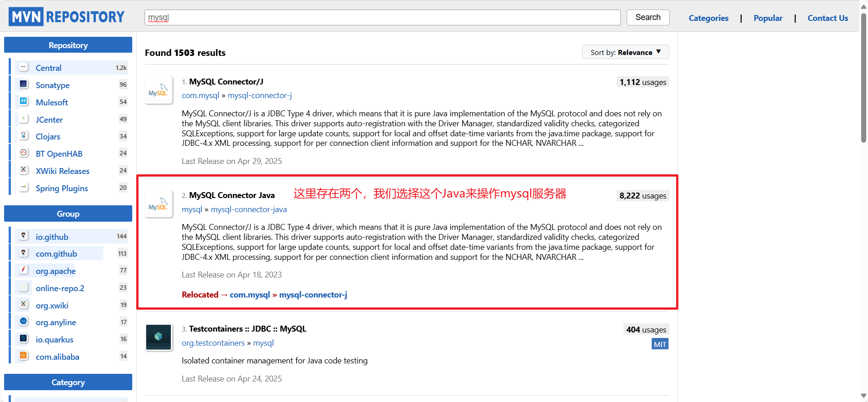Click the Sonatype repository icon
The width and height of the screenshot is (868, 402).
pyautogui.click(x=24, y=84)
